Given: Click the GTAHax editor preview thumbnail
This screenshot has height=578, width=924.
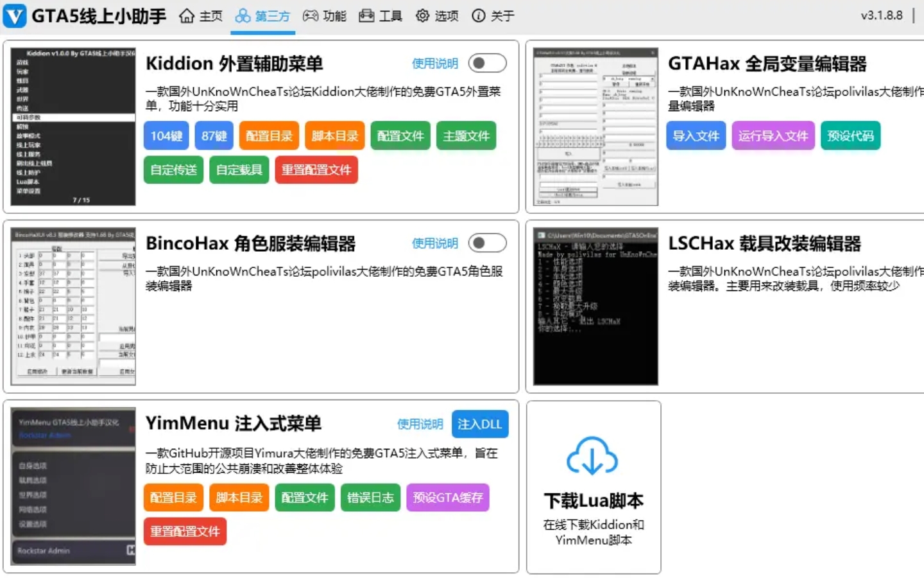Looking at the screenshot, I should (595, 127).
